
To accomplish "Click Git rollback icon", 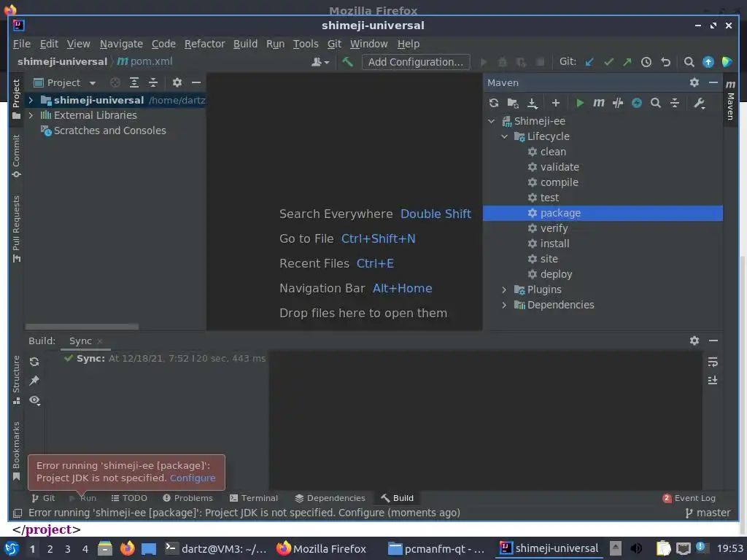I will (x=665, y=62).
